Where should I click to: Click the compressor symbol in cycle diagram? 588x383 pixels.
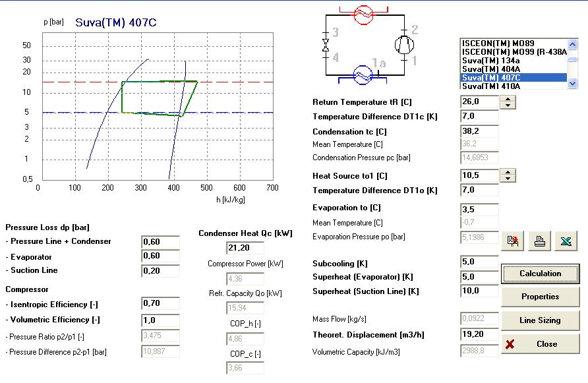click(x=403, y=45)
